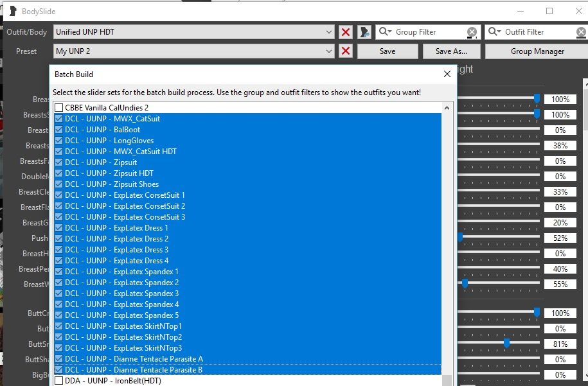
Task: Select DCL - UUNP - ExpLatex Spandex 2 row
Action: (247, 283)
